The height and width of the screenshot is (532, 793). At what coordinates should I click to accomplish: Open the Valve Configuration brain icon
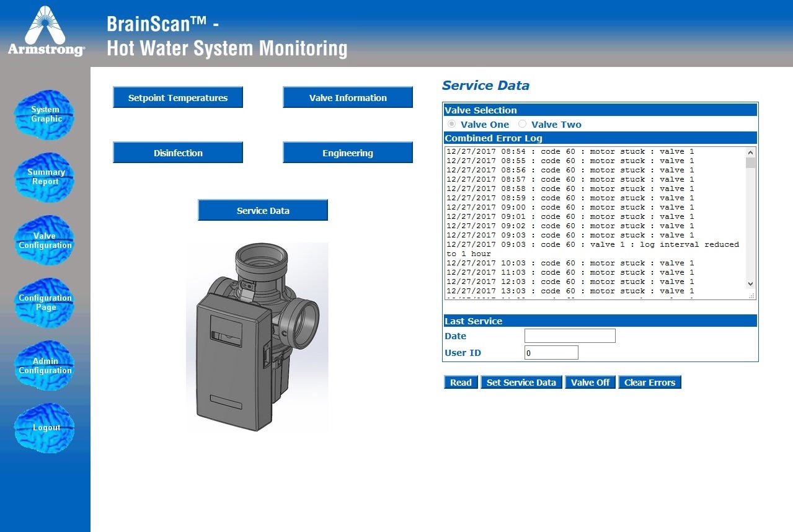[45, 241]
